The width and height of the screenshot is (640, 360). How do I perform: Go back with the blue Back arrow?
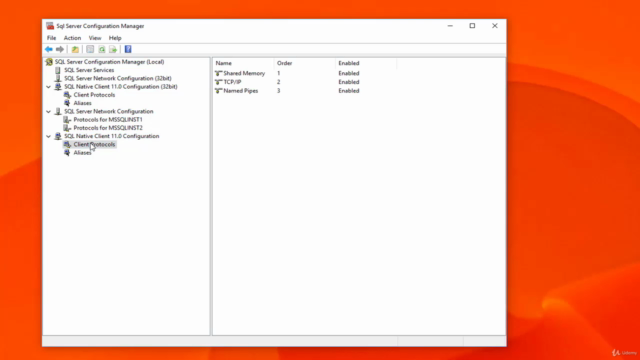(x=49, y=49)
